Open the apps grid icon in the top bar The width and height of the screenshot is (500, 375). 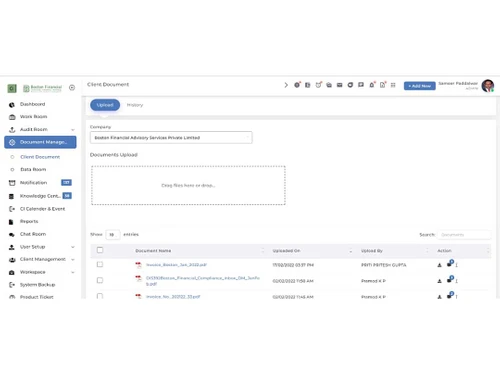[x=393, y=85]
